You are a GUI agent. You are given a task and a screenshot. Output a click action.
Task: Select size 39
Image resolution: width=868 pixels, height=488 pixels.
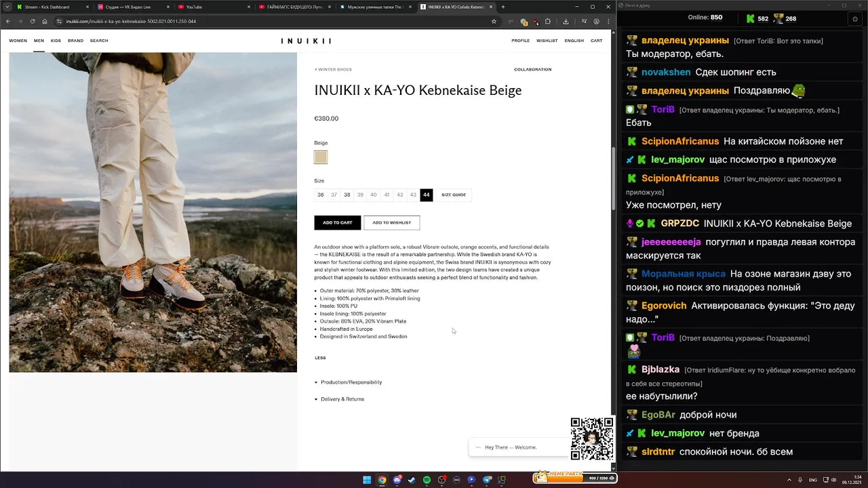[x=360, y=195]
